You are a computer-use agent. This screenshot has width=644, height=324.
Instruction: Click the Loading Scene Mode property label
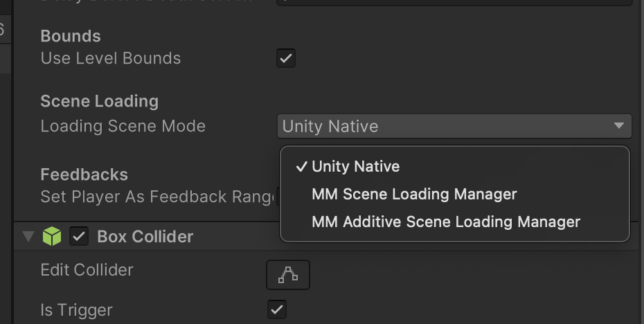[x=123, y=126]
